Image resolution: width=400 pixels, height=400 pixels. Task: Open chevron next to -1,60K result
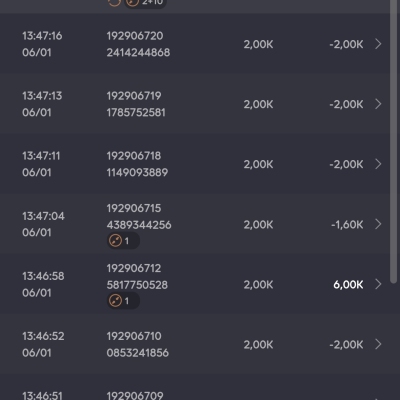[x=378, y=224]
